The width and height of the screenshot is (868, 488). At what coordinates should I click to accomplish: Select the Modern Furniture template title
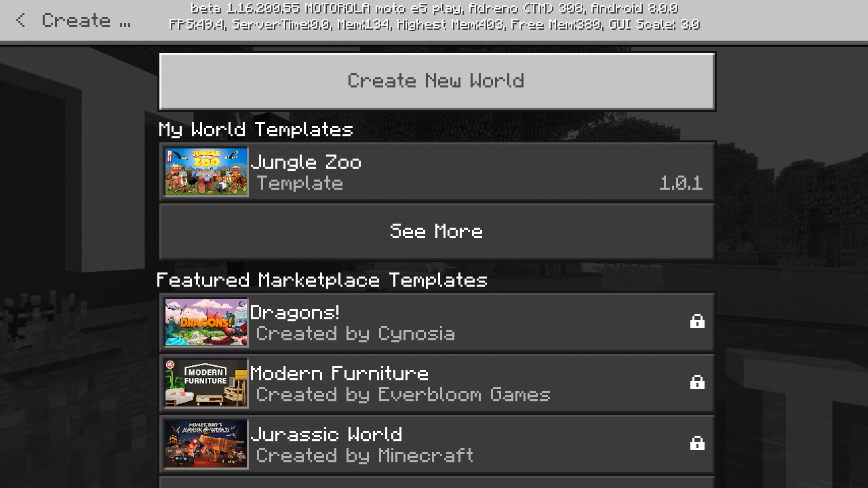340,373
